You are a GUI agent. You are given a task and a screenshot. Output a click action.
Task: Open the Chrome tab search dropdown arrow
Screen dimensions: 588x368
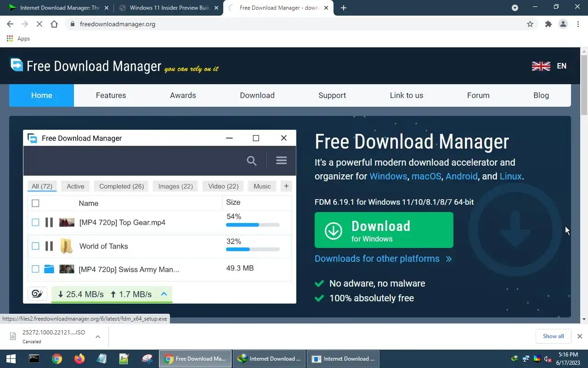point(515,8)
